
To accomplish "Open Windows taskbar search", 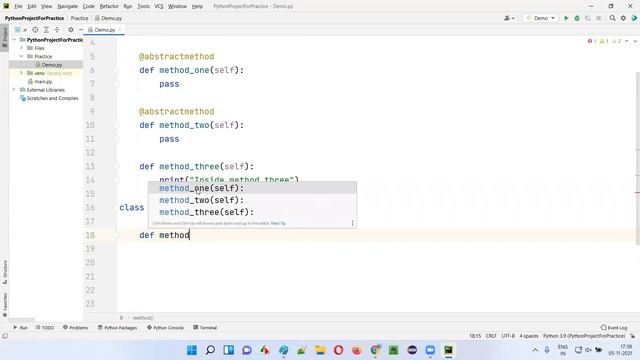I will coord(210,350).
